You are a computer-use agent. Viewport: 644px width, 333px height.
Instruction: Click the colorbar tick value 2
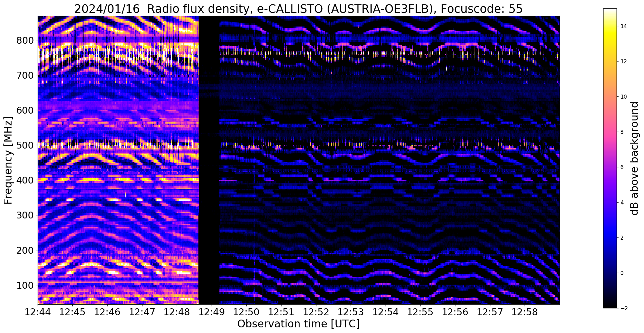[x=622, y=238]
